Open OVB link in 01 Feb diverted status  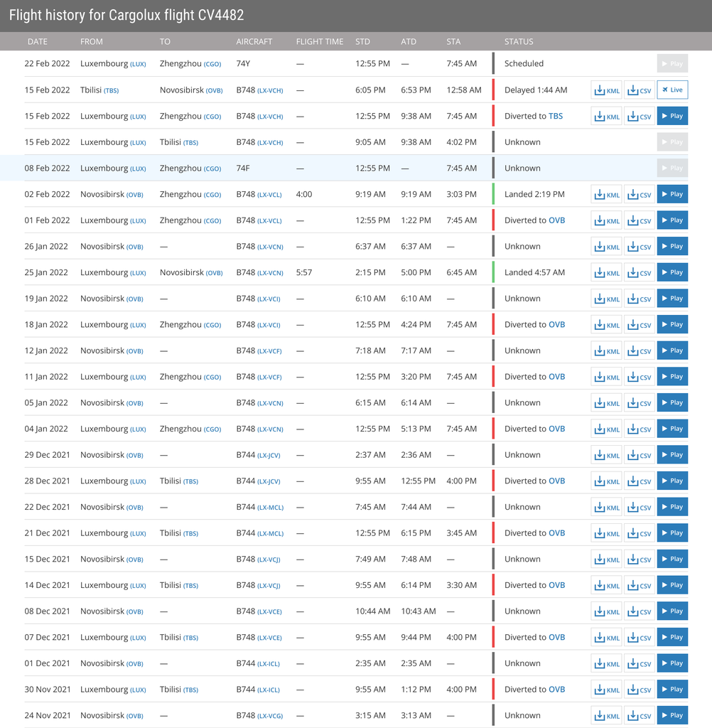pos(557,220)
